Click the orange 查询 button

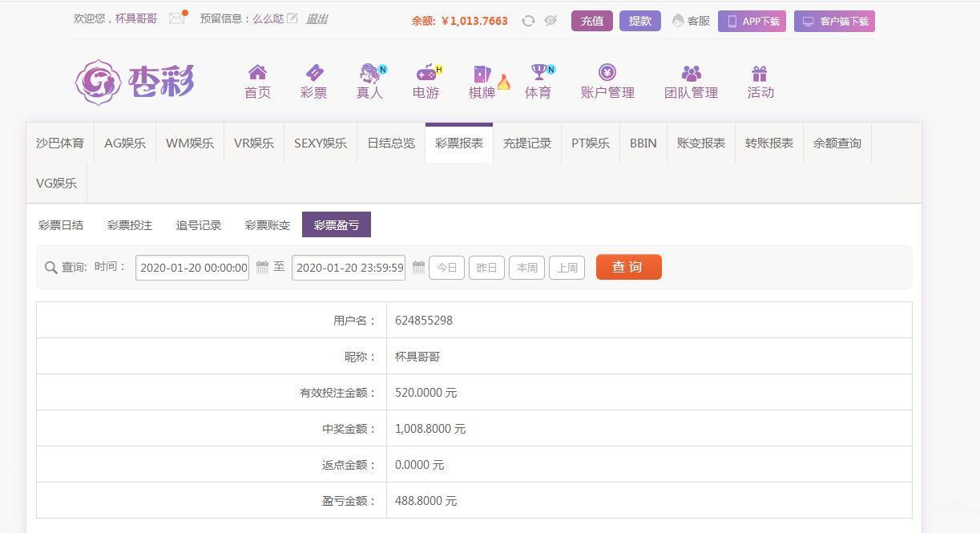tap(628, 267)
